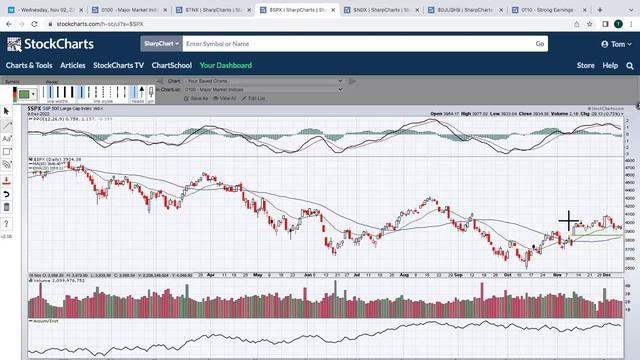Open browser side panel

point(605,24)
